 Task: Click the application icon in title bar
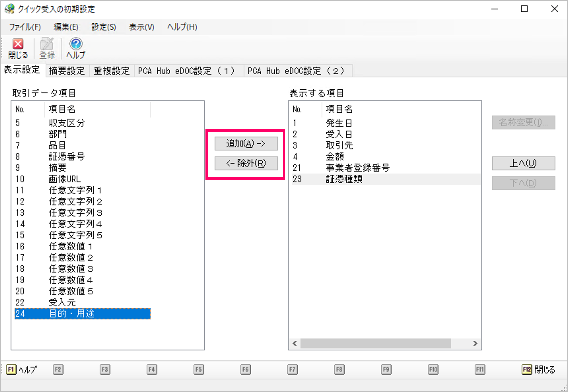click(9, 9)
